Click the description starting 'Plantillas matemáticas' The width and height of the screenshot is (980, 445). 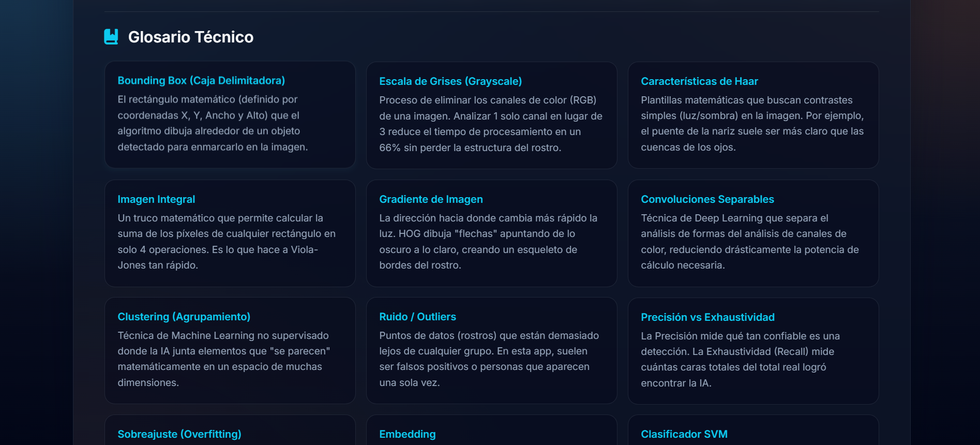coord(752,124)
